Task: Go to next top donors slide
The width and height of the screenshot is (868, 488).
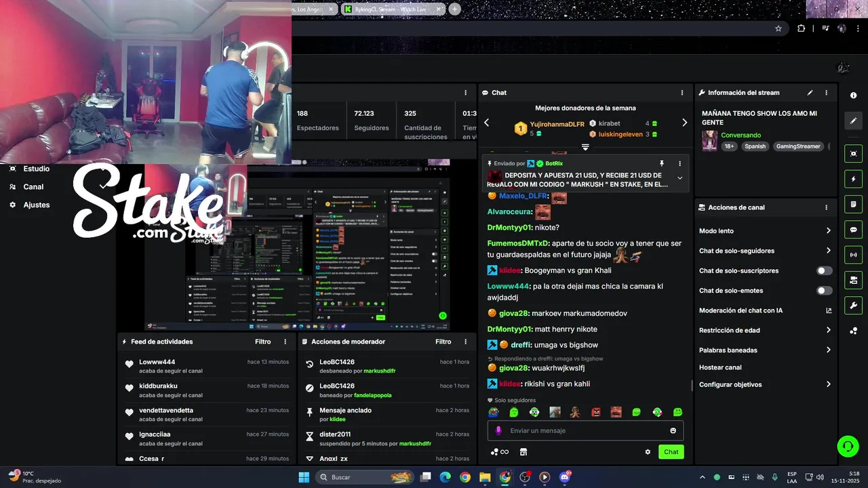Action: (684, 123)
